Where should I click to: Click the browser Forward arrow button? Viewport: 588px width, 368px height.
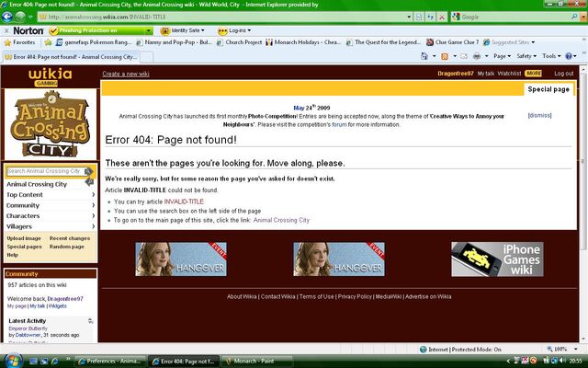20,17
